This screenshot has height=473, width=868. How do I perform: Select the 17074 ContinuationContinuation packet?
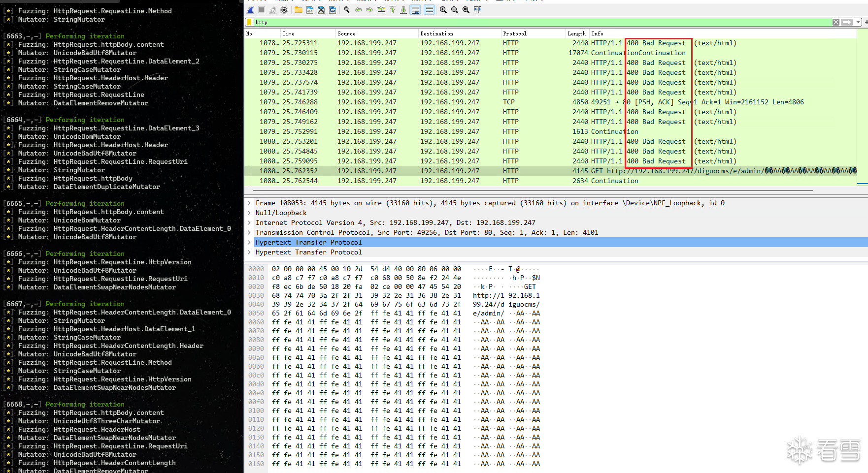click(551, 53)
